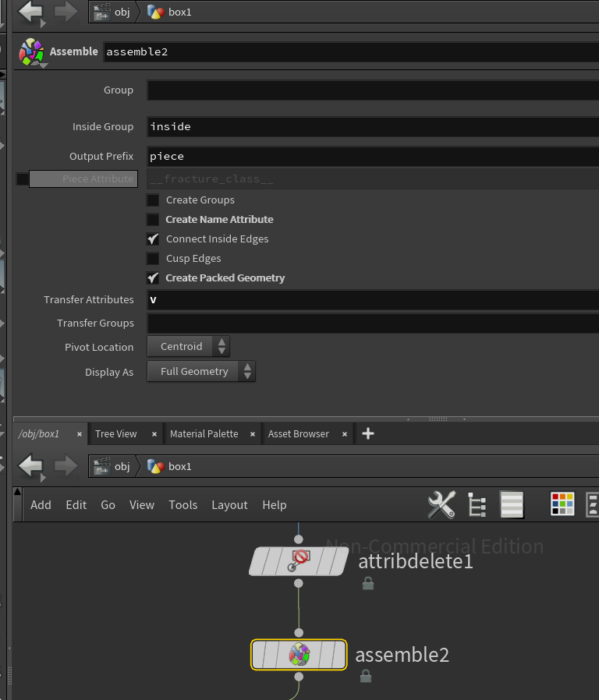This screenshot has width=599, height=700.
Task: Click the Transfer Groups field
Action: [373, 323]
